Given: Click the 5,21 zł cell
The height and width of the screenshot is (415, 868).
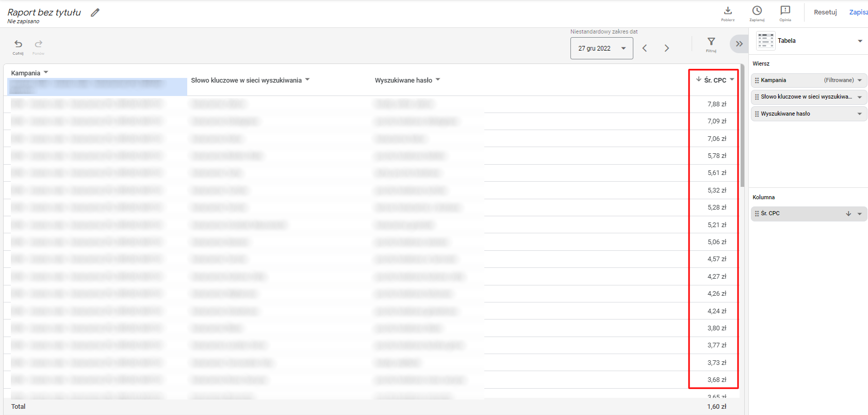Looking at the screenshot, I should click(716, 225).
